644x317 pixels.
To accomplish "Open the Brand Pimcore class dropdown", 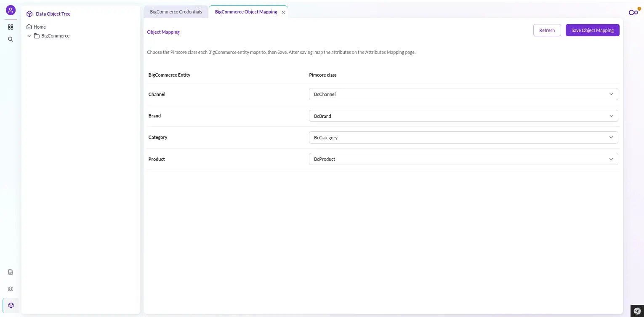I will click(x=463, y=116).
